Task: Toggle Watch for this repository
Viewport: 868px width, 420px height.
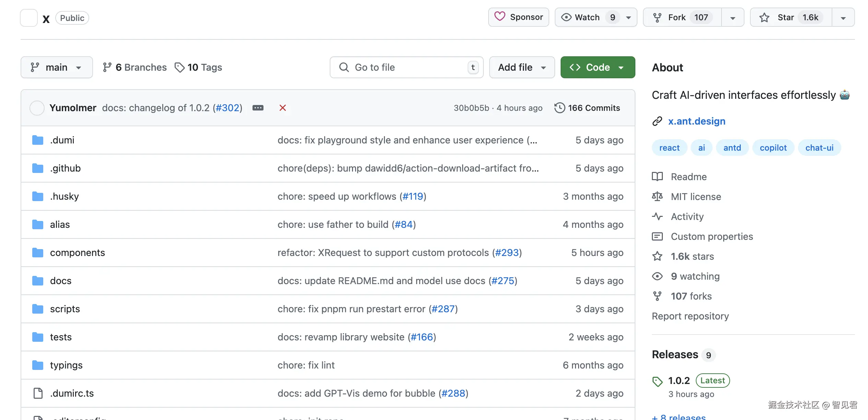Action: pos(587,17)
